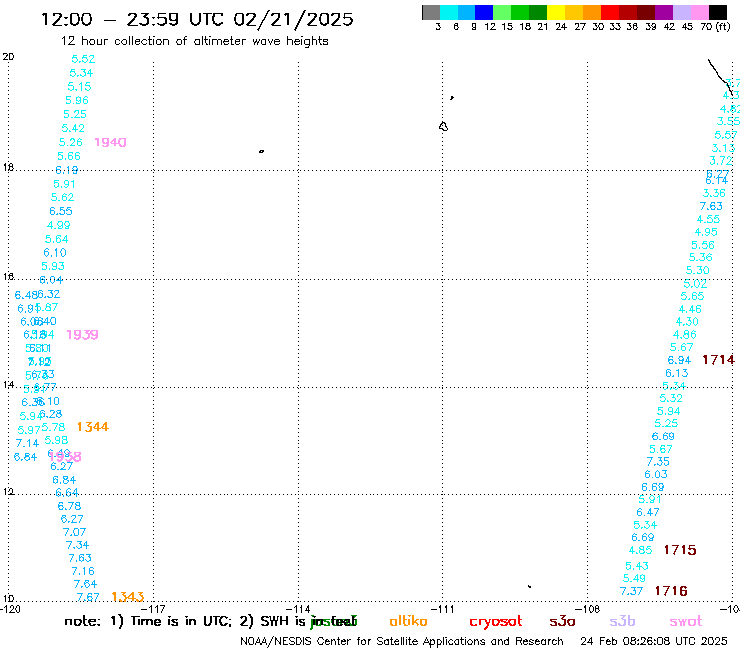This screenshot has width=740, height=650.
Task: Select the pink 'swot' satellite legend label
Action: (686, 621)
